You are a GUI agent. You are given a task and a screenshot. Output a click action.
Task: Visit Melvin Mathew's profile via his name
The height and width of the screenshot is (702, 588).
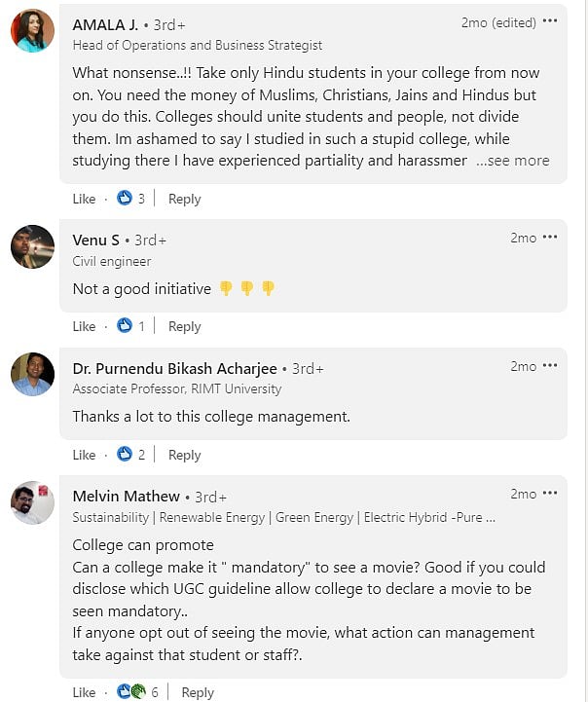(127, 497)
